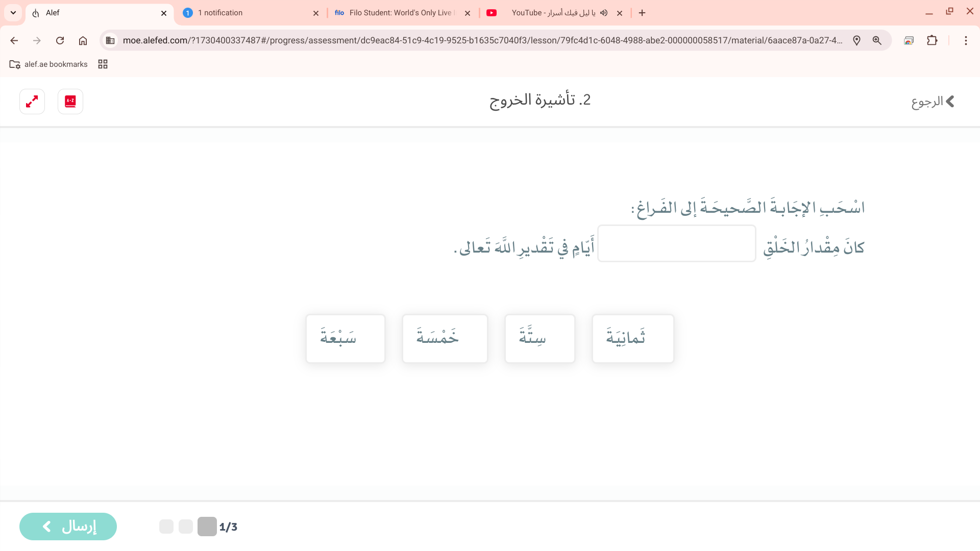This screenshot has height=551, width=980.
Task: Click the location pin icon in address bar
Action: point(856,40)
